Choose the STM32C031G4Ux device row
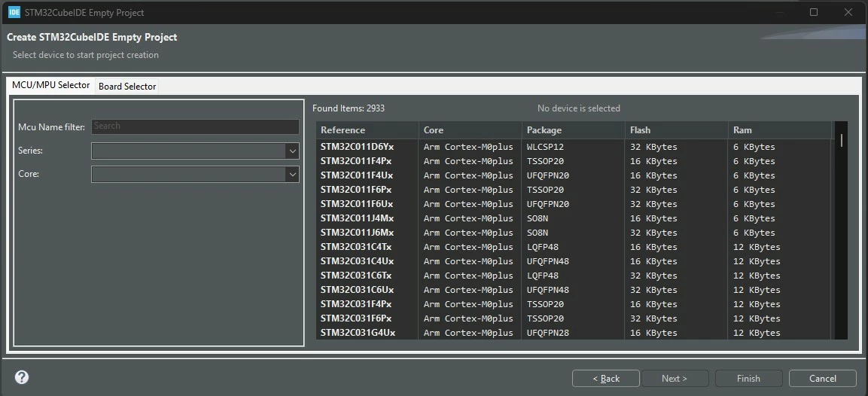This screenshot has width=868, height=396. (574, 333)
